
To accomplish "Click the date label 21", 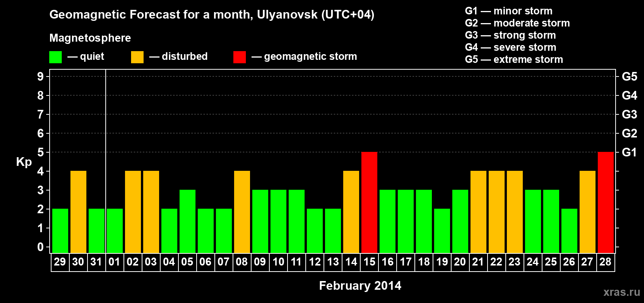I will (x=478, y=262).
